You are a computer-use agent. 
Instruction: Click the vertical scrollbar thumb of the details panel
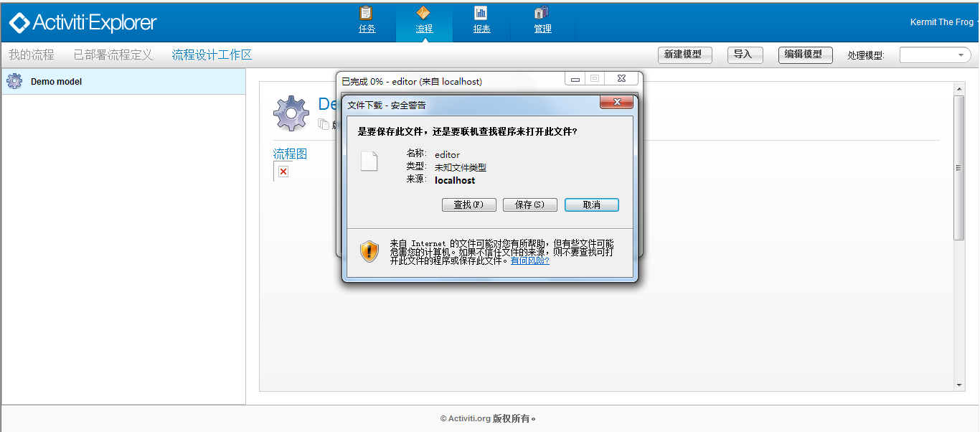pyautogui.click(x=959, y=168)
